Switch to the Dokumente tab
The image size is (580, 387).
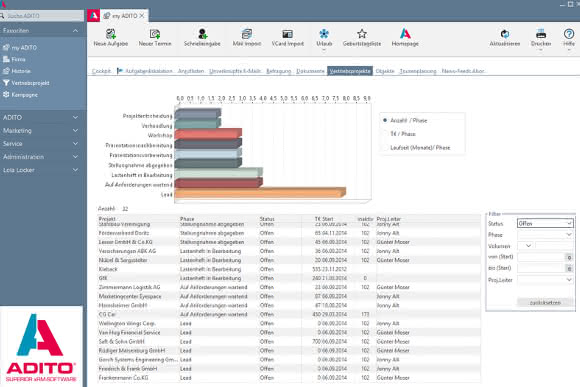point(310,71)
